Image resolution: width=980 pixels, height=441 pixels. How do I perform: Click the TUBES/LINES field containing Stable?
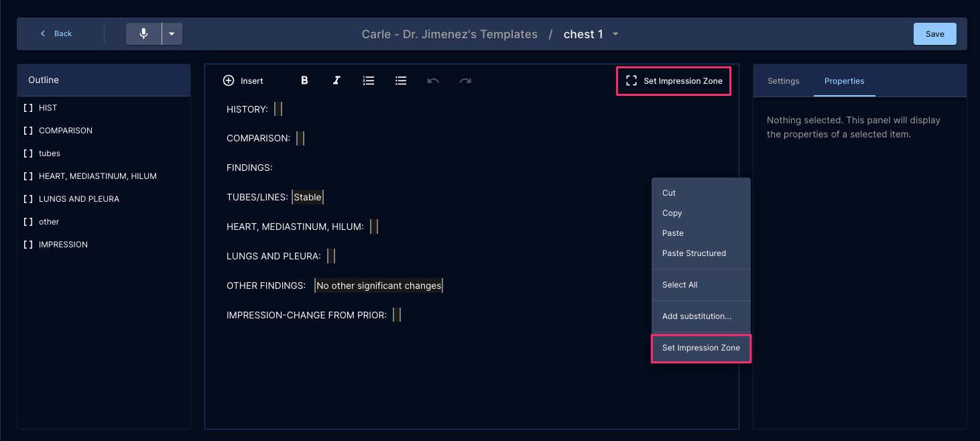308,197
